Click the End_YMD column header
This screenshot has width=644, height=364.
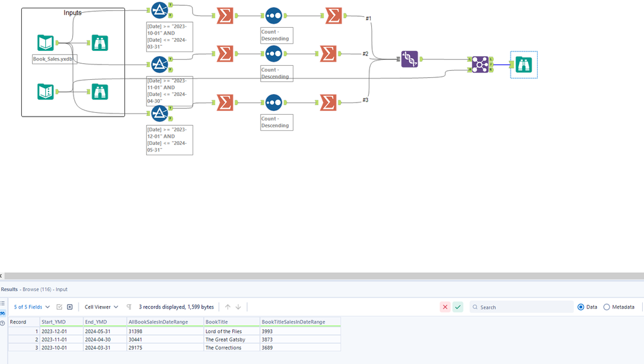pyautogui.click(x=105, y=322)
